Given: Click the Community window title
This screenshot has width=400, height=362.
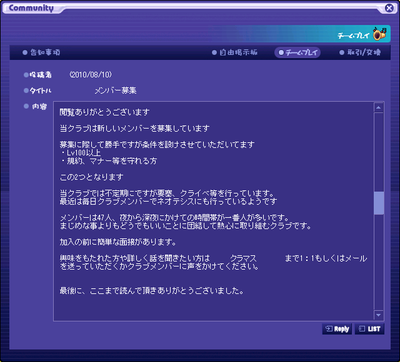Looking at the screenshot, I should (31, 8).
